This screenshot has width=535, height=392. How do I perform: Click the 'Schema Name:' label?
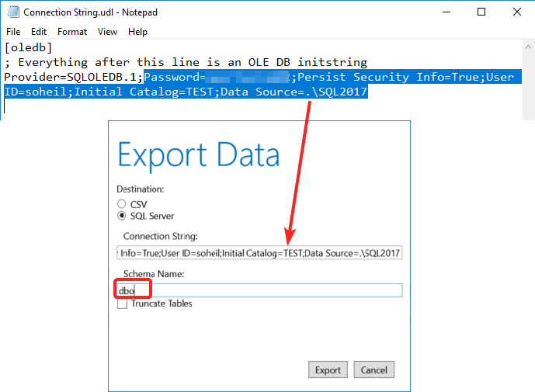click(x=154, y=273)
